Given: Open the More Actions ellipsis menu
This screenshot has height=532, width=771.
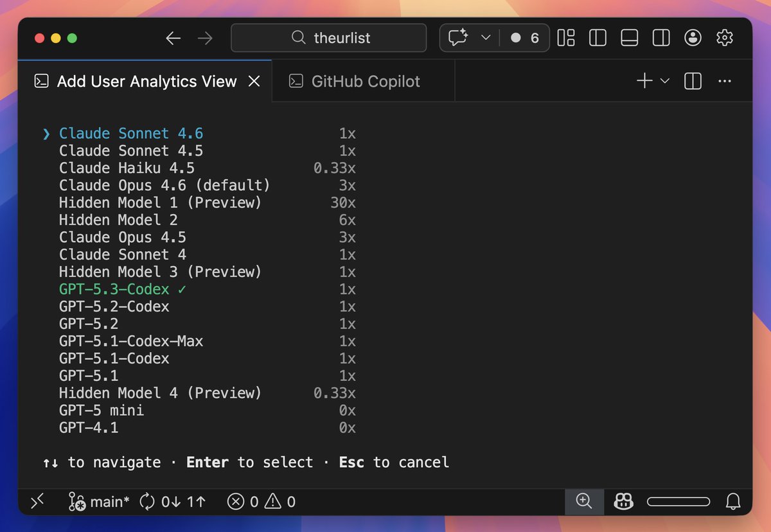Looking at the screenshot, I should 725,81.
